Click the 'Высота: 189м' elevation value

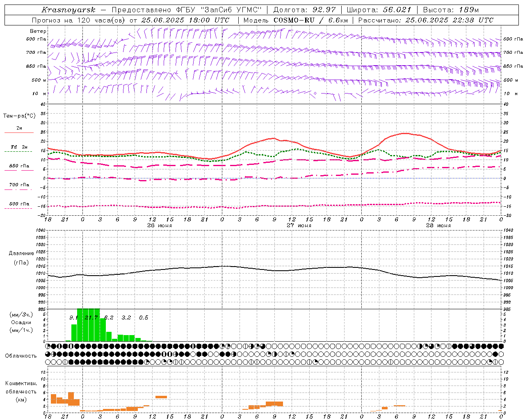[x=451, y=10]
